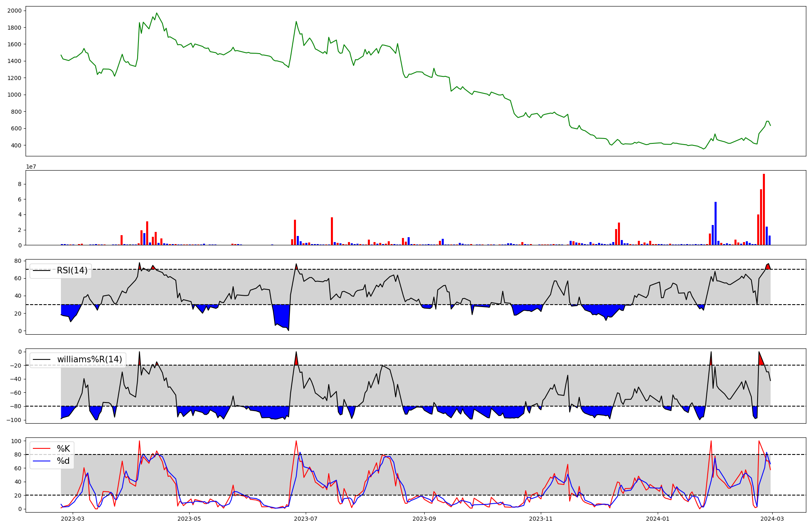Click the 2000 price axis tick label

(x=15, y=11)
